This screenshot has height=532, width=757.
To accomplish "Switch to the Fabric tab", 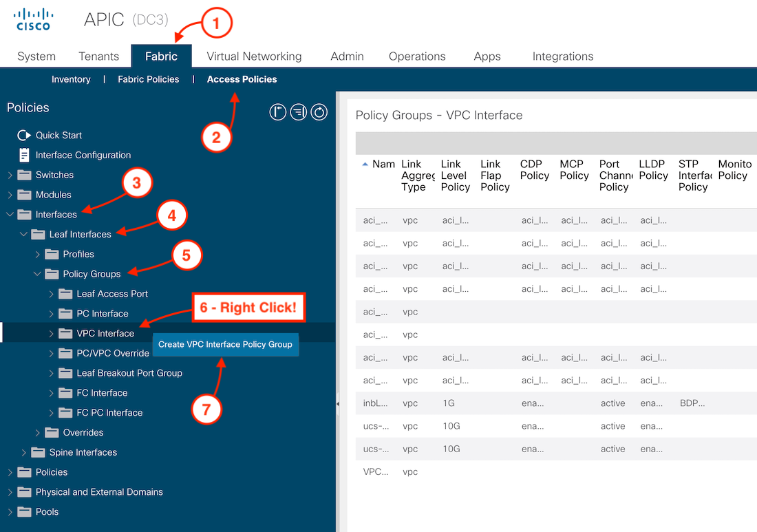I will [x=161, y=56].
